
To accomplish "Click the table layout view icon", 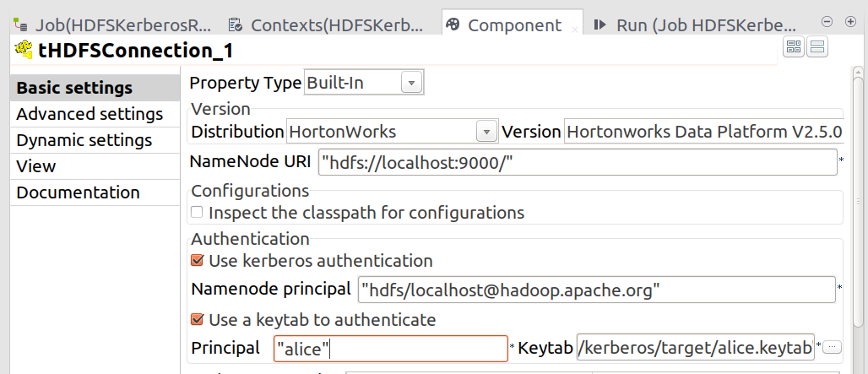I will tap(794, 47).
